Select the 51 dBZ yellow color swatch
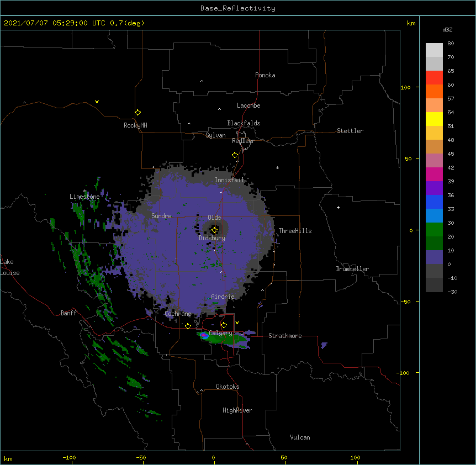Image resolution: width=476 pixels, height=465 pixels. tap(434, 119)
